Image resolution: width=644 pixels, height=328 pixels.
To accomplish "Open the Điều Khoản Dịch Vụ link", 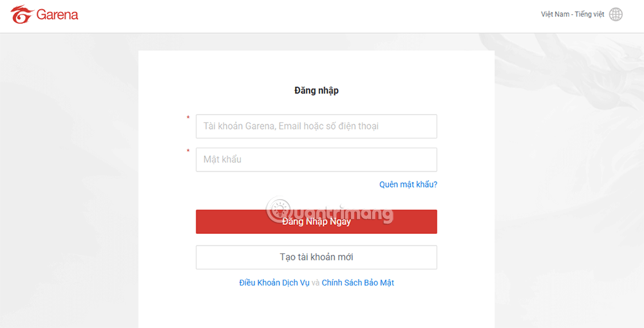I will [x=274, y=283].
